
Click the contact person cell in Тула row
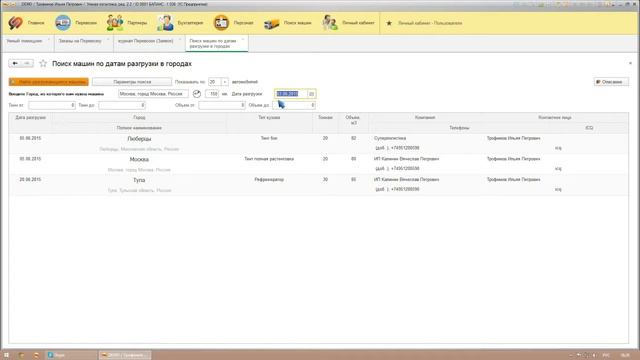coord(513,180)
